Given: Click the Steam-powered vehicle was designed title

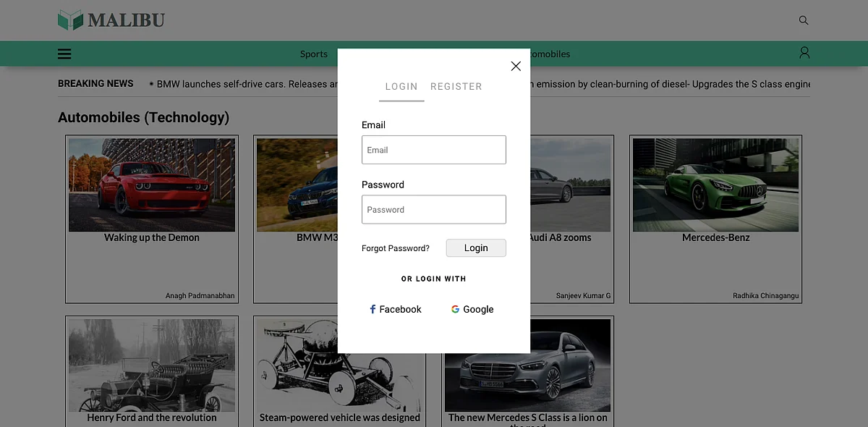Looking at the screenshot, I should [x=340, y=418].
